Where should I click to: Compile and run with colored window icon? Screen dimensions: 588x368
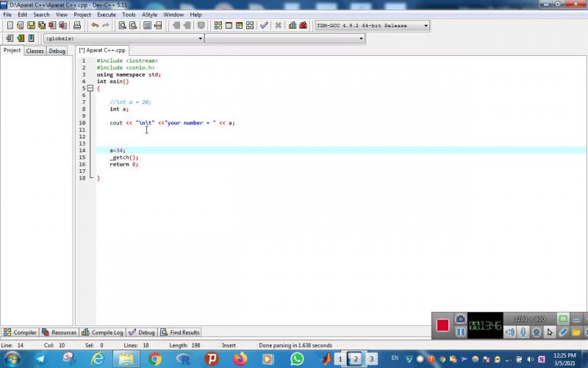pos(239,26)
